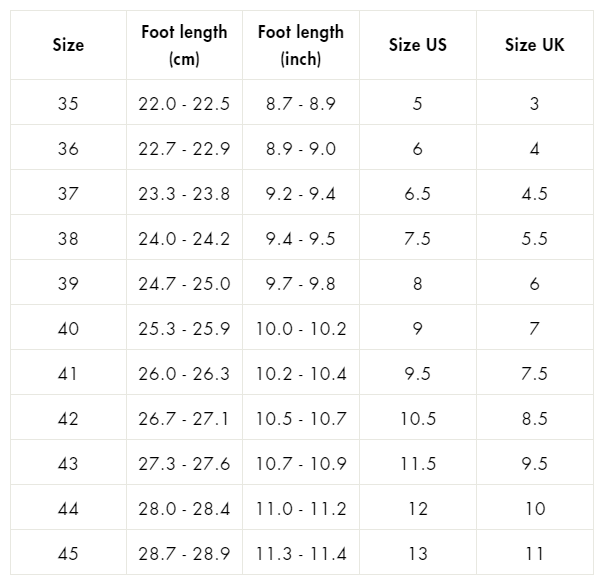Click the "Foot length (cm)" header
602x585 pixels.
pos(184,45)
